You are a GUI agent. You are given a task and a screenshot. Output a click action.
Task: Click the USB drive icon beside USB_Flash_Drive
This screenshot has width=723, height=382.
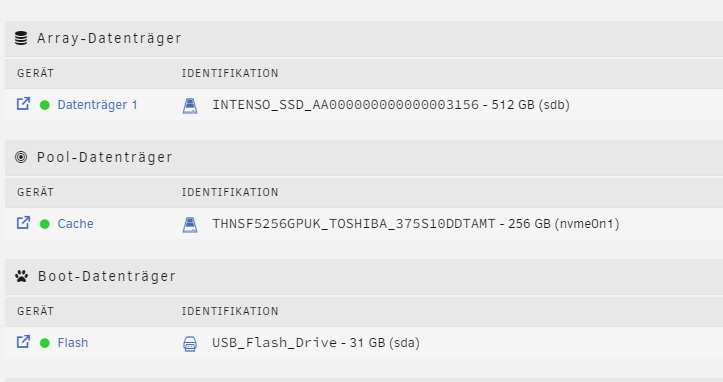190,344
